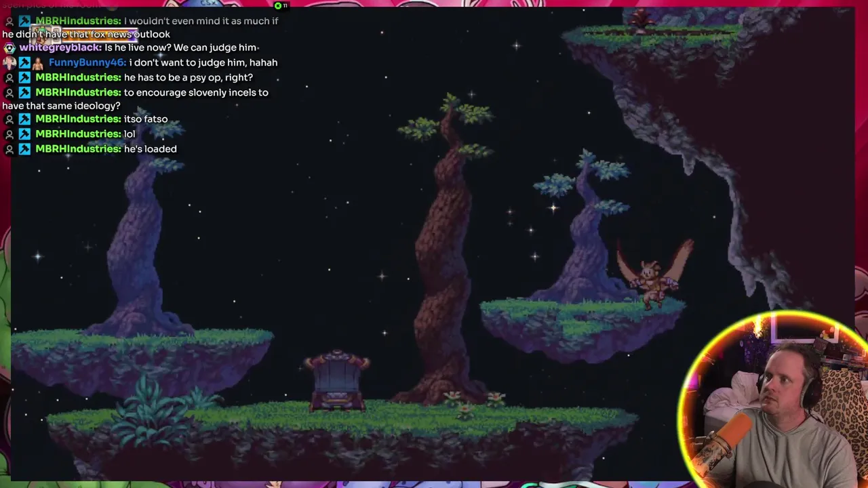Screen dimensions: 868x488
Task: Click moderator badge on 'itso fatso' message
Action: click(24, 119)
